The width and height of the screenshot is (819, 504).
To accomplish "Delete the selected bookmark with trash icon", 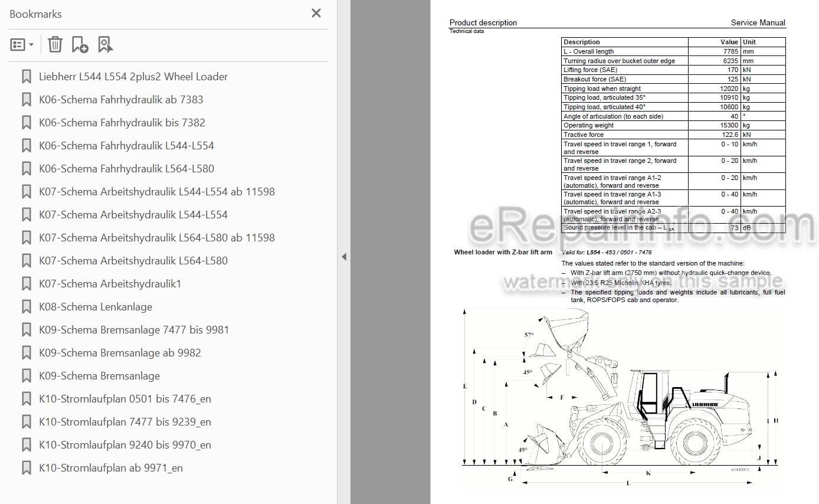I will click(x=55, y=44).
